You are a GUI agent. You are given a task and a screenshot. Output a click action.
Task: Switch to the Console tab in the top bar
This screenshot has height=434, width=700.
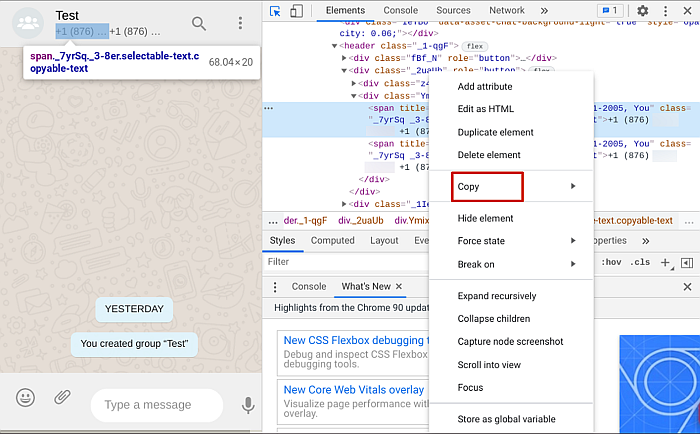click(400, 10)
